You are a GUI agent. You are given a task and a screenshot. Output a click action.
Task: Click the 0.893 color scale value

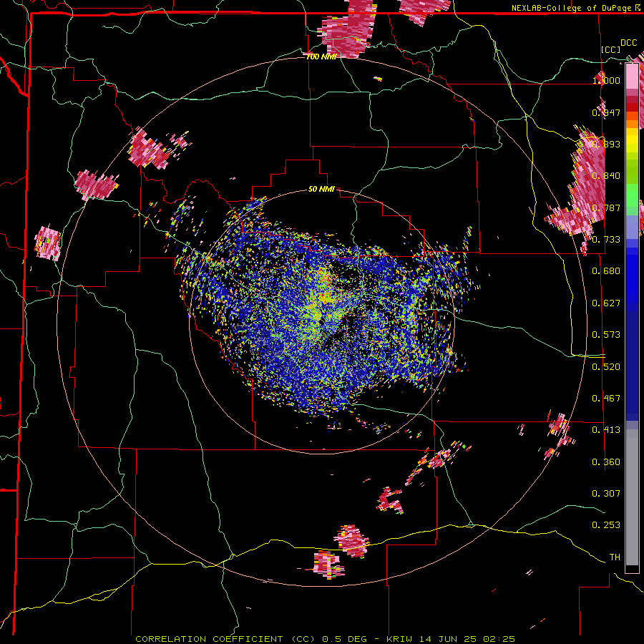point(606,144)
